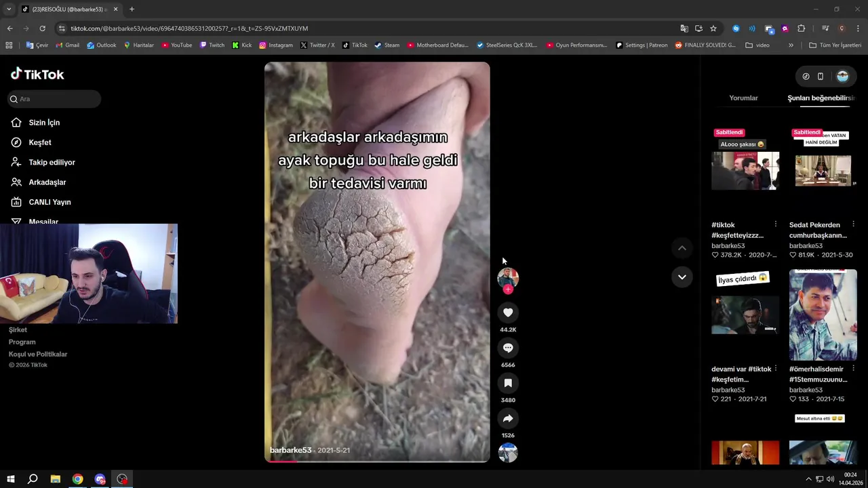Open the Gmail bookmark
Viewport: 868px width, 488px height.
click(67, 45)
